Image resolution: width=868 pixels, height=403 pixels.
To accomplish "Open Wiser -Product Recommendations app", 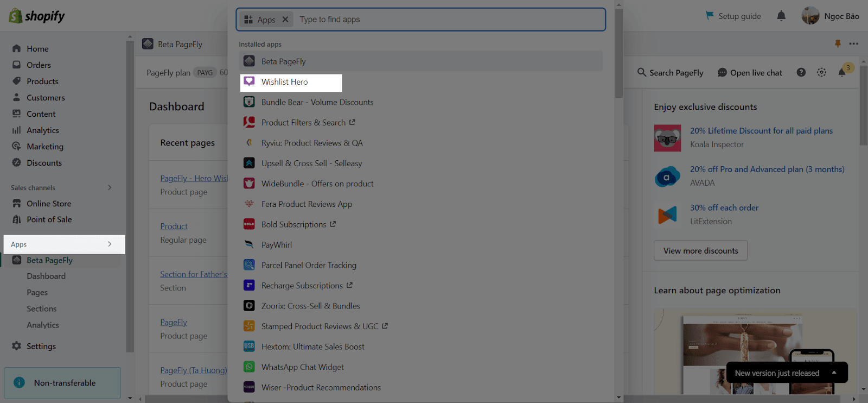I will [321, 387].
